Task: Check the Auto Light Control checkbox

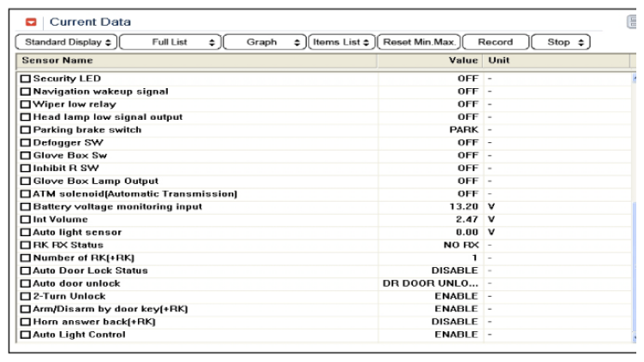Action: [x=26, y=335]
